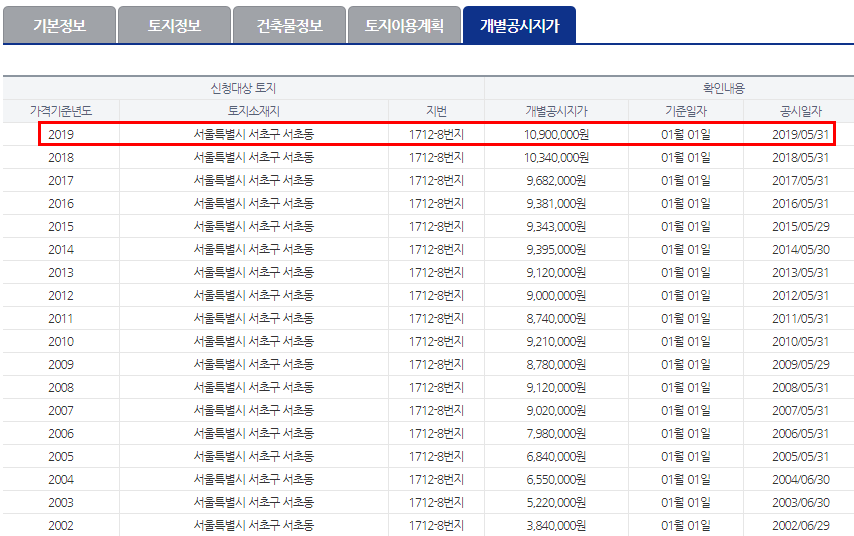Image resolution: width=854 pixels, height=536 pixels.
Task: Select the year 2009 cell
Action: 61,364
